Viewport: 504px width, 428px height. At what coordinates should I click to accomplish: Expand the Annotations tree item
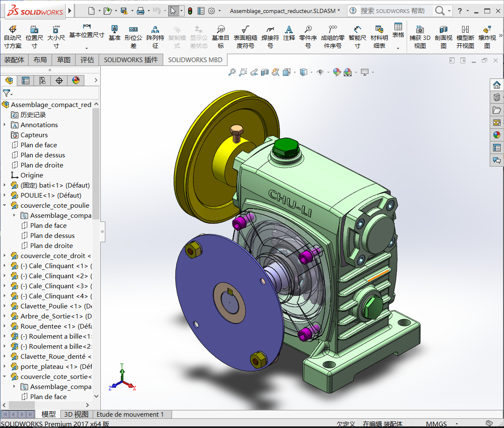point(5,125)
